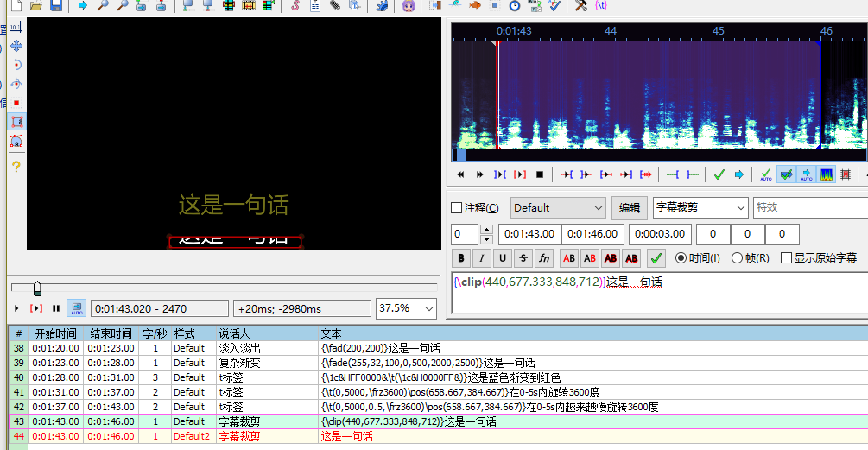Select the rotate on Z axis video tool
The width and height of the screenshot is (868, 450).
16,65
